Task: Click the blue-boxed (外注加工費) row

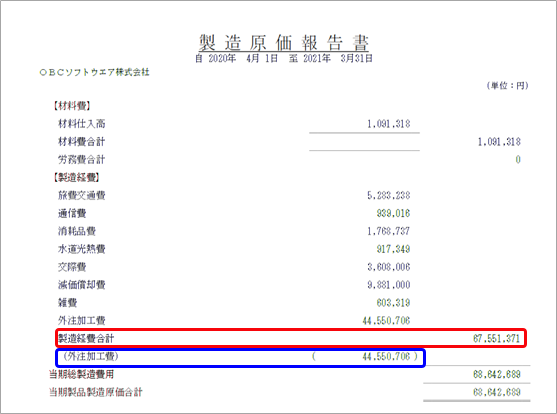Action: [x=240, y=357]
